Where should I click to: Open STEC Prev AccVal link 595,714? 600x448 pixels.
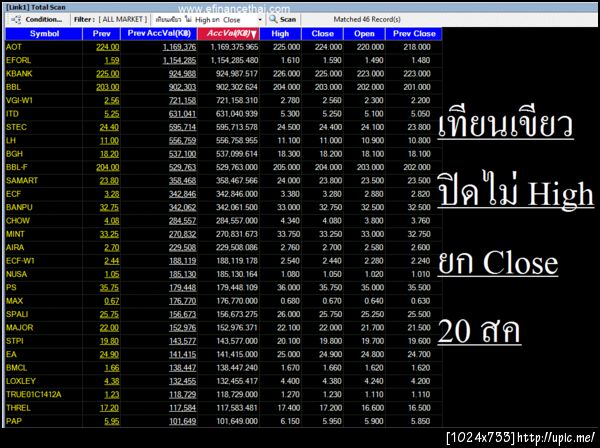[183, 127]
